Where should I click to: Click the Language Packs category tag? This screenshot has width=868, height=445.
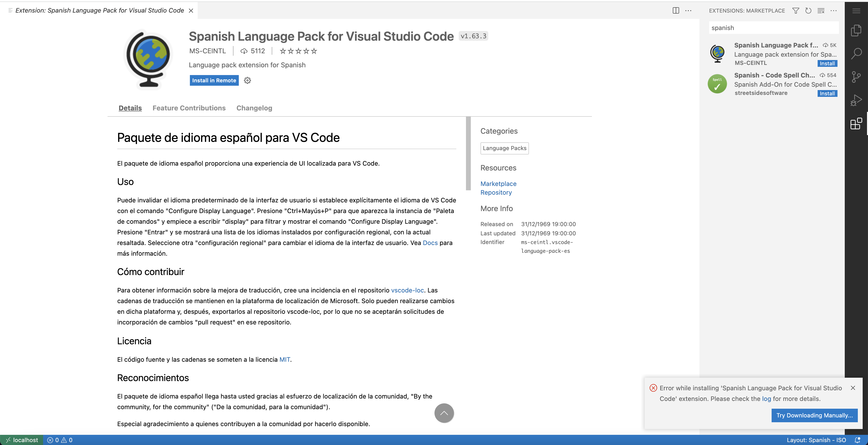click(504, 148)
